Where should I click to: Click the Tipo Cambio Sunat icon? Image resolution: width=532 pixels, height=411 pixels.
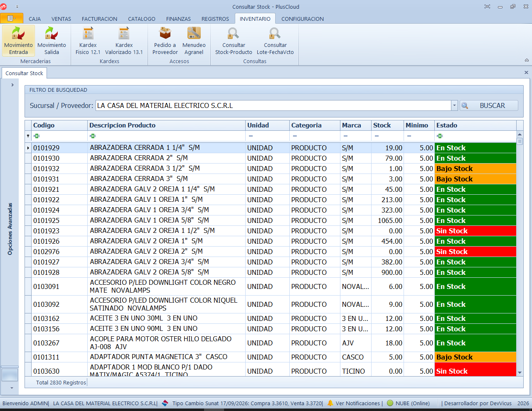click(x=165, y=403)
